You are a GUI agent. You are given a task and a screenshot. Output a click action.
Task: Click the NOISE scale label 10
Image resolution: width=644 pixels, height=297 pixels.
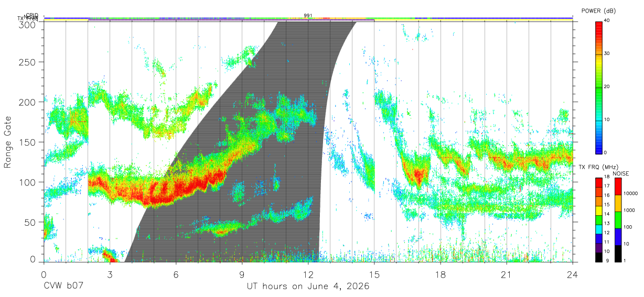point(627,244)
